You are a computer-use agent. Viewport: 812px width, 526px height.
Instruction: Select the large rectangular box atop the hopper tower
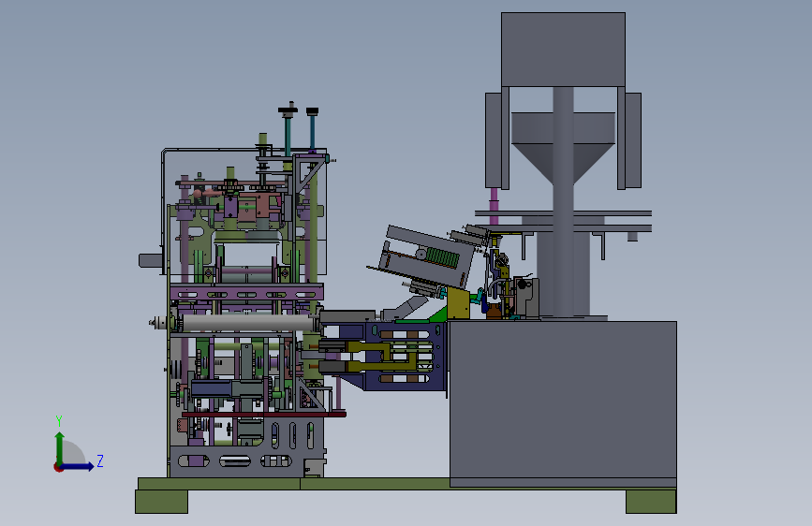[x=563, y=50]
